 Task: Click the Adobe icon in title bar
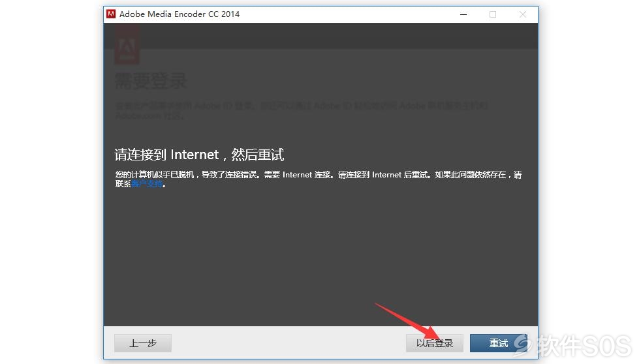(111, 14)
